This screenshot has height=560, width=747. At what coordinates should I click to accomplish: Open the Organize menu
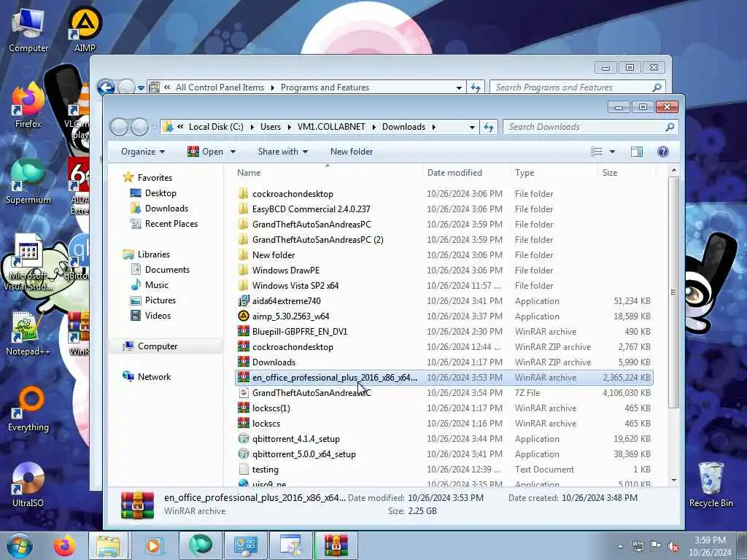point(143,152)
